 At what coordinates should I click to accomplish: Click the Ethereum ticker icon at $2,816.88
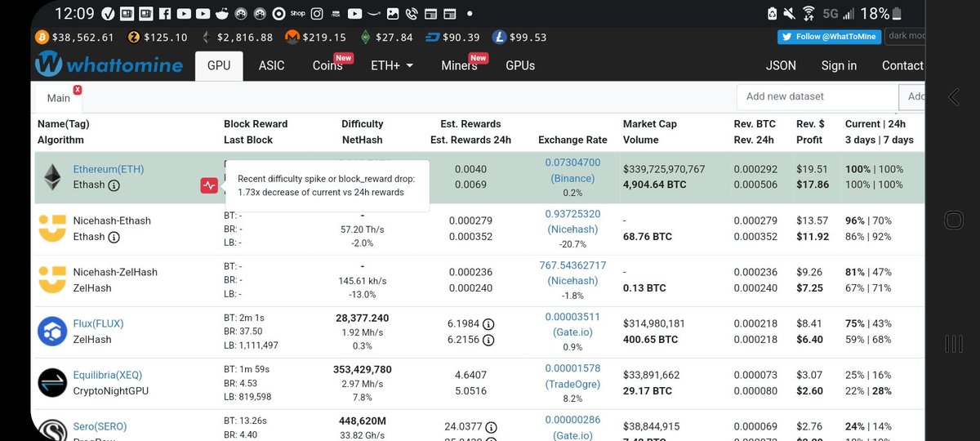(207, 38)
